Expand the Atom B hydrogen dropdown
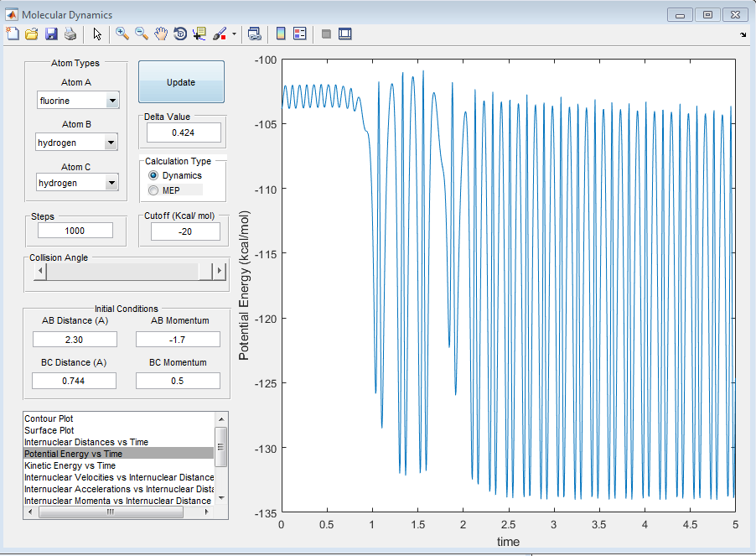This screenshot has width=756, height=556. click(x=111, y=143)
